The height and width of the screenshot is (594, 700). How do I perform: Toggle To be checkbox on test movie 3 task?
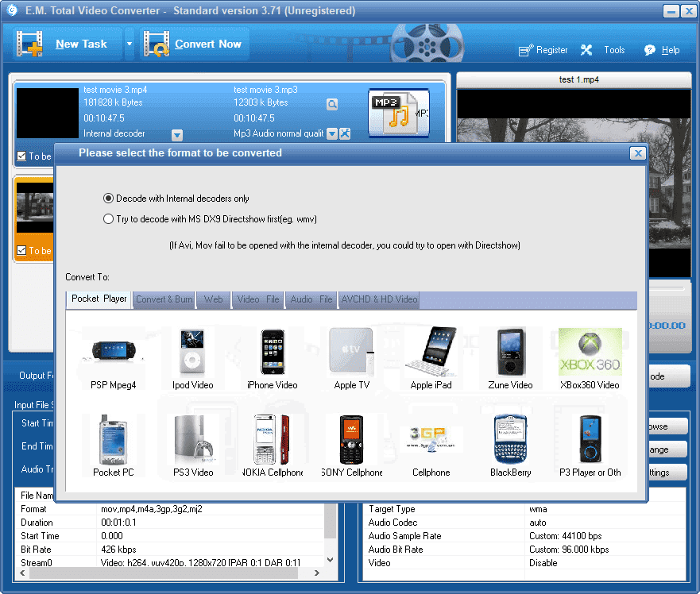pos(21,156)
